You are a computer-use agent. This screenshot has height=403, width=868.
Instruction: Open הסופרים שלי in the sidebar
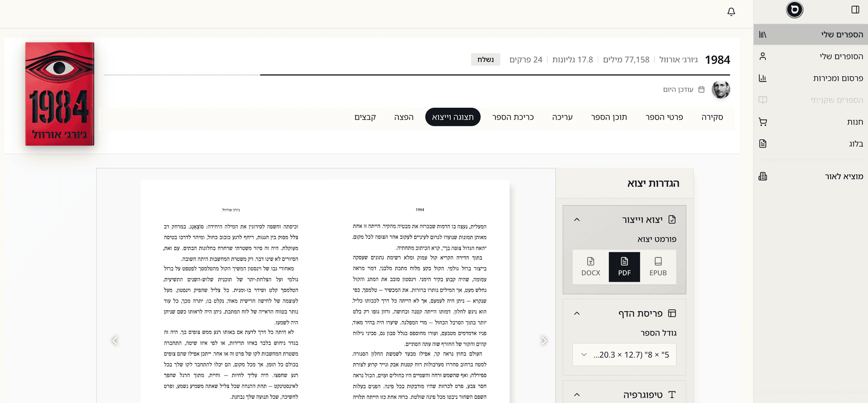click(x=811, y=56)
